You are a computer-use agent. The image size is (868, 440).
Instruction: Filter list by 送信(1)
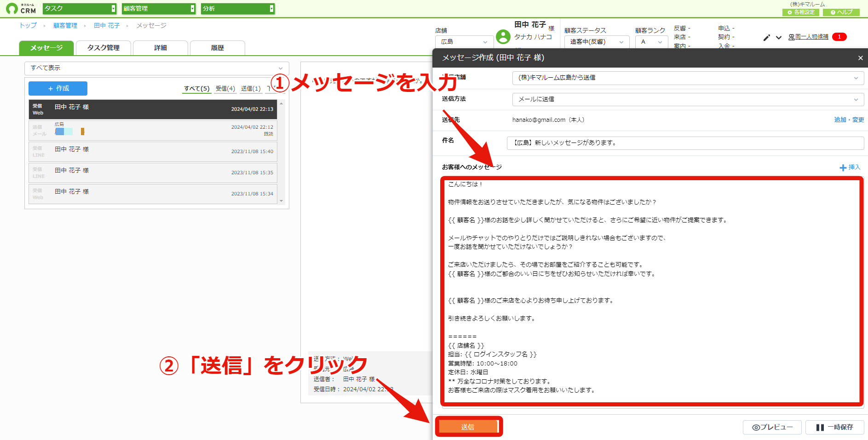(251, 89)
